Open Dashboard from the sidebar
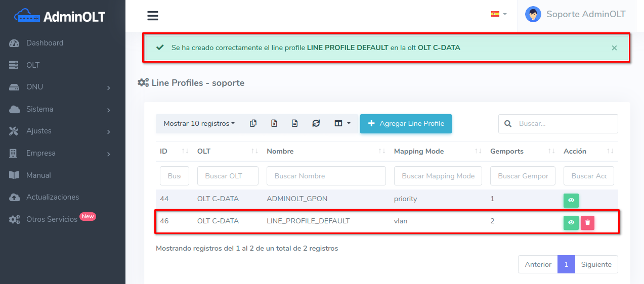The image size is (644, 284). [45, 43]
